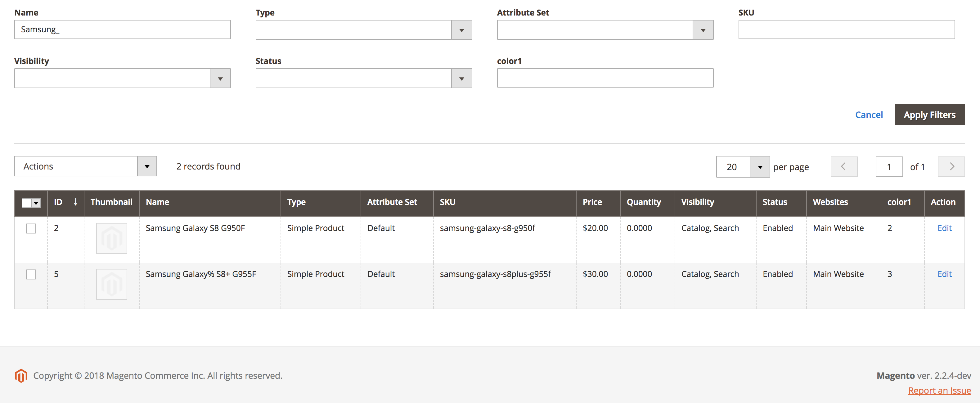Viewport: 980px width, 403px height.
Task: Click the Report an Issue link
Action: click(939, 391)
